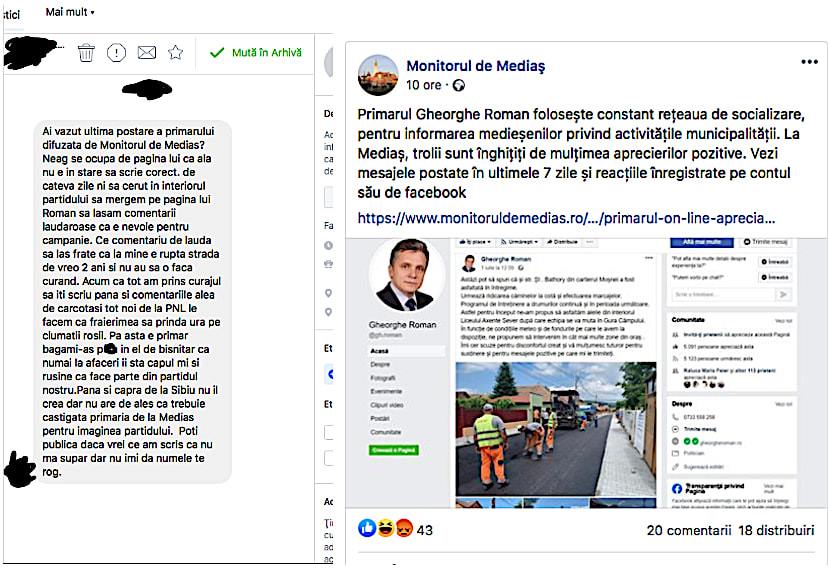Open the road paving photo preview
The width and height of the screenshot is (828, 573).
coord(556,429)
